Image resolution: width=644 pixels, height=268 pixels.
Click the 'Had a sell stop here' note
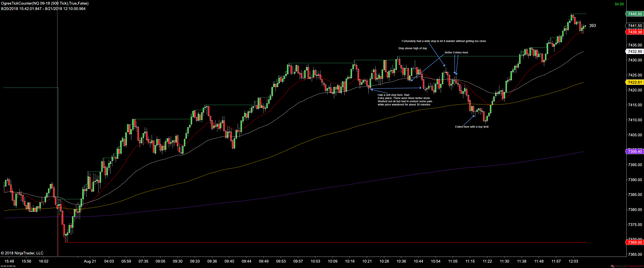405,100
